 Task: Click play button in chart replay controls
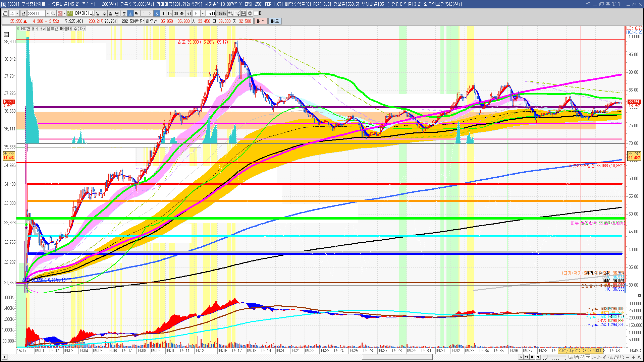pyautogui.click(x=521, y=357)
